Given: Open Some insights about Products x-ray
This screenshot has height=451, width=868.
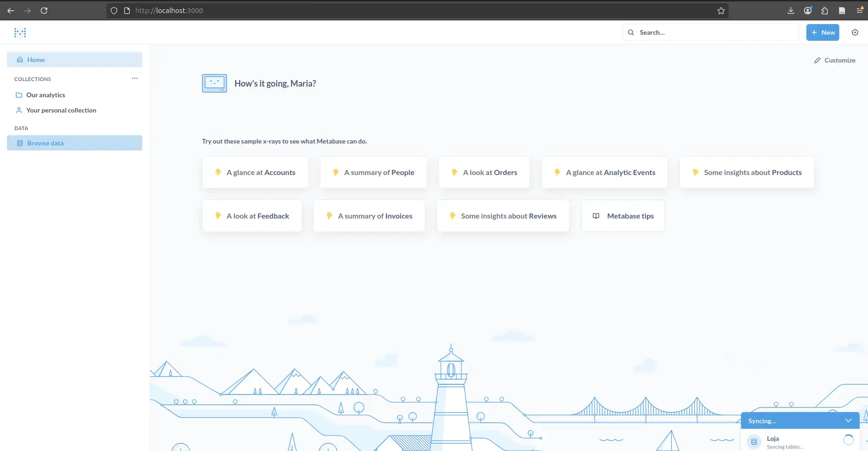Looking at the screenshot, I should click(747, 172).
